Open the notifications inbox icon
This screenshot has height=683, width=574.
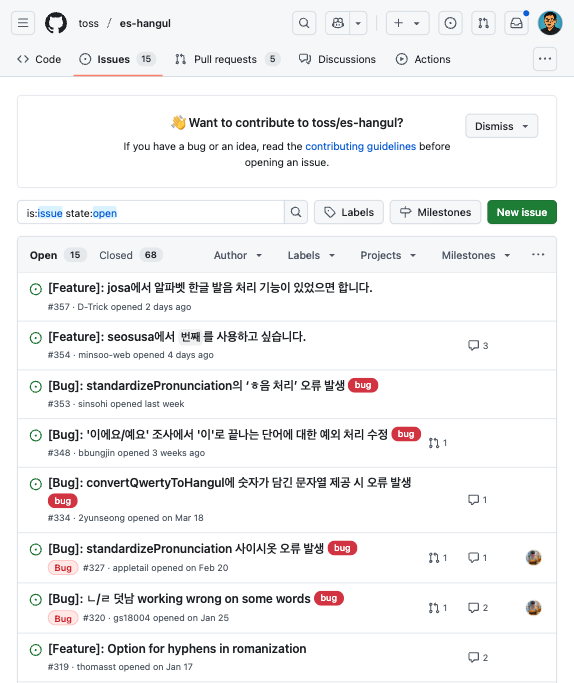coord(517,23)
